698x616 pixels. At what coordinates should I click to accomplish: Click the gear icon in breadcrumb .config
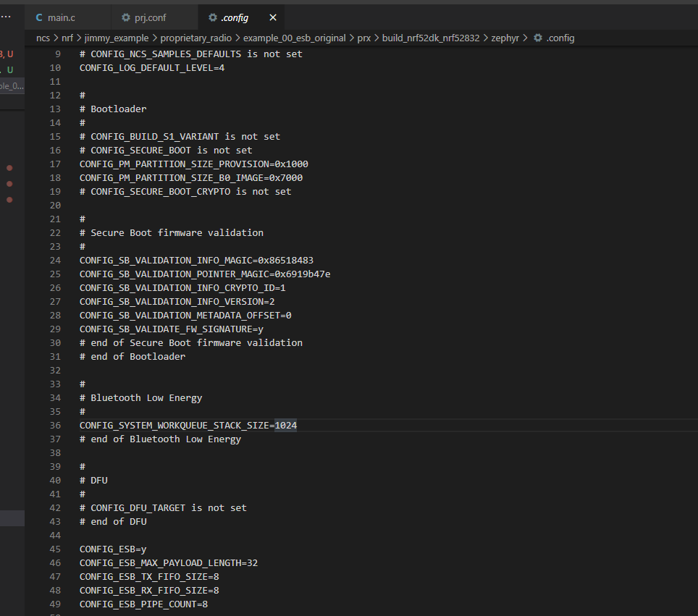538,38
